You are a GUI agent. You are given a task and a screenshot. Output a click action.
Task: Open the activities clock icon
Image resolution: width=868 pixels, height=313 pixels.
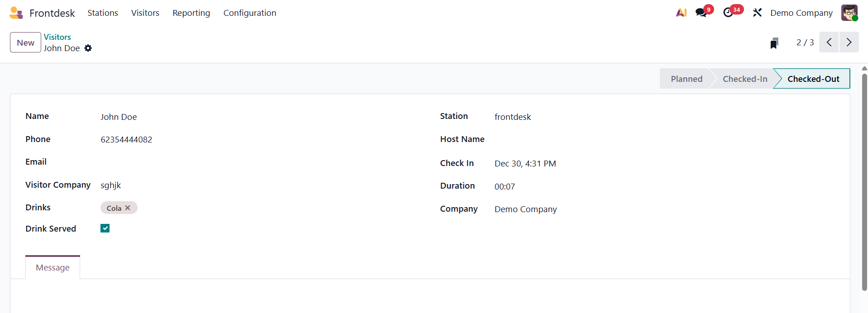[728, 13]
